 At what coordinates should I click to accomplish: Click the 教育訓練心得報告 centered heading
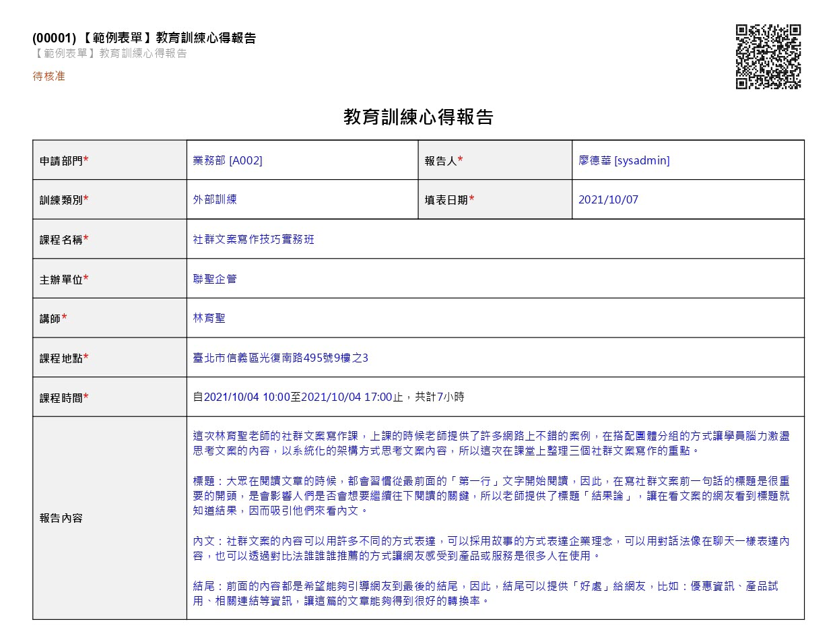pyautogui.click(x=418, y=117)
